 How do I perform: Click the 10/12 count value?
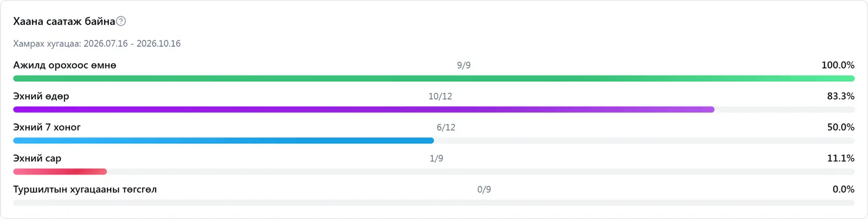[x=440, y=96]
